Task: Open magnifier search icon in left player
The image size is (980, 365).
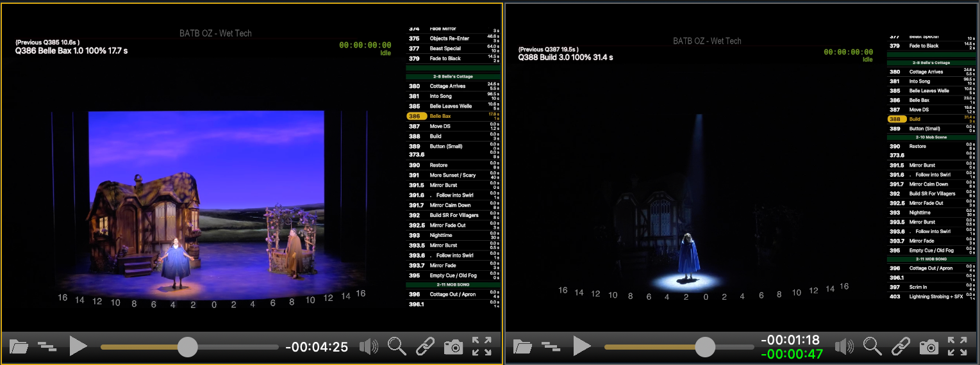Action: (397, 346)
